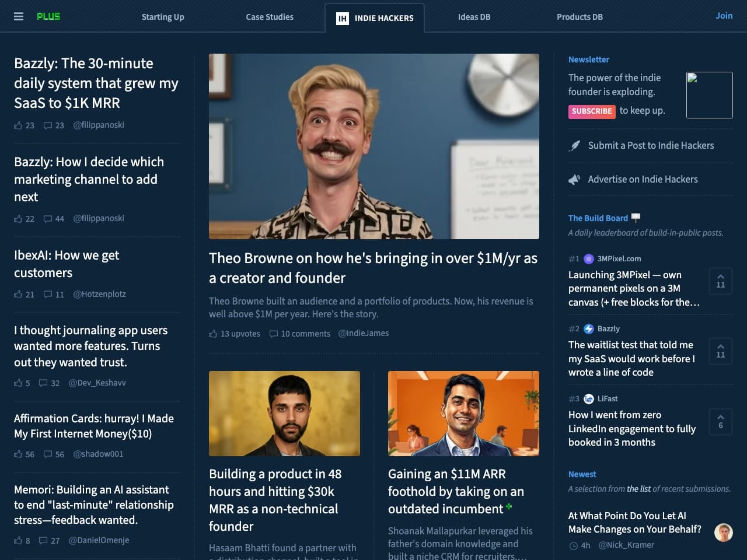This screenshot has height=560, width=747.
Task: Click Nick_Kramer's avatar picture
Action: coord(724,532)
